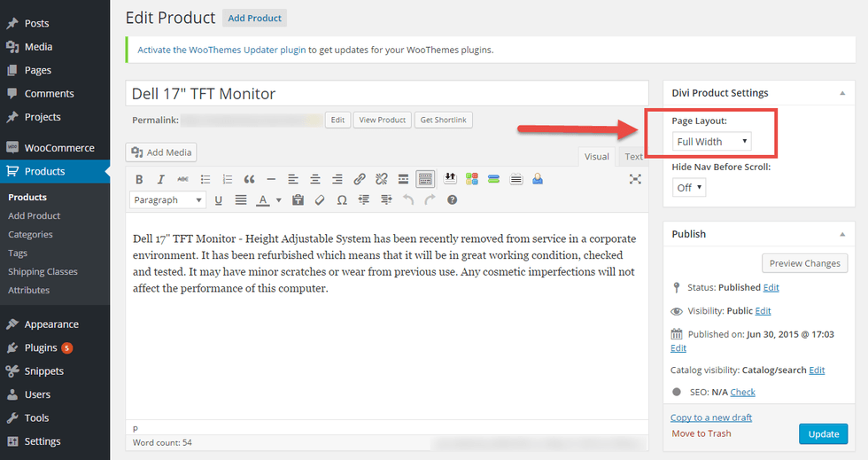Click the Add Product button beside heading

coord(255,18)
